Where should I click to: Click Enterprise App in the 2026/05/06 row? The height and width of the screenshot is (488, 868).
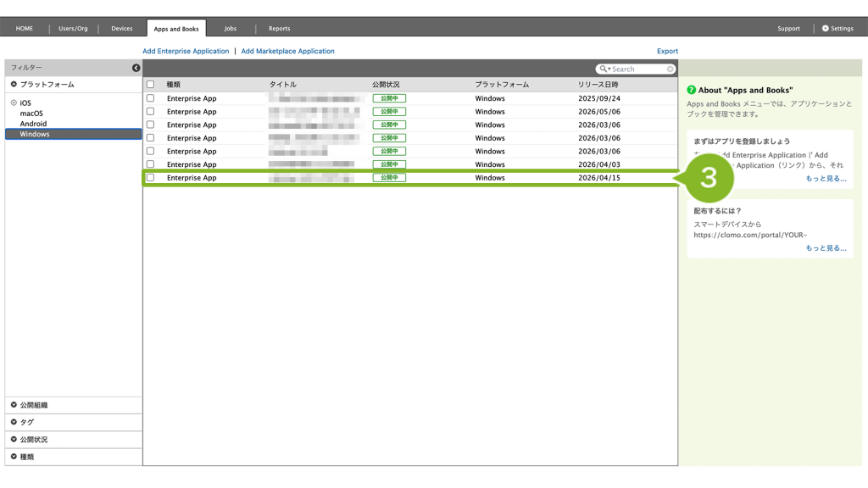click(192, 111)
